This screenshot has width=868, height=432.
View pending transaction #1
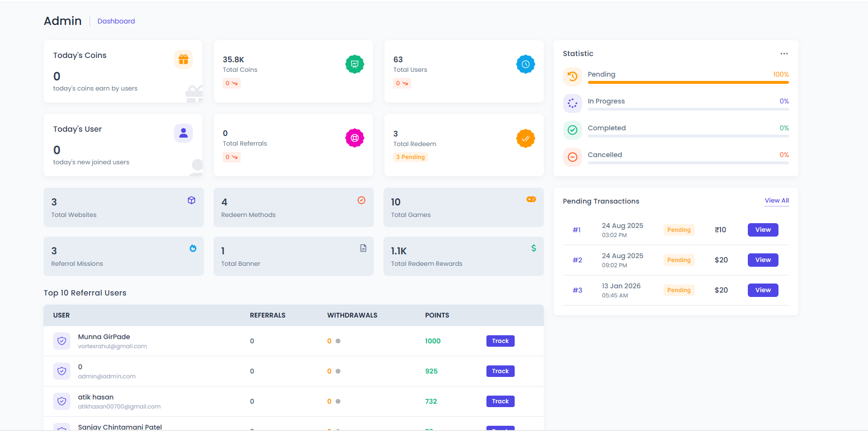pos(763,230)
